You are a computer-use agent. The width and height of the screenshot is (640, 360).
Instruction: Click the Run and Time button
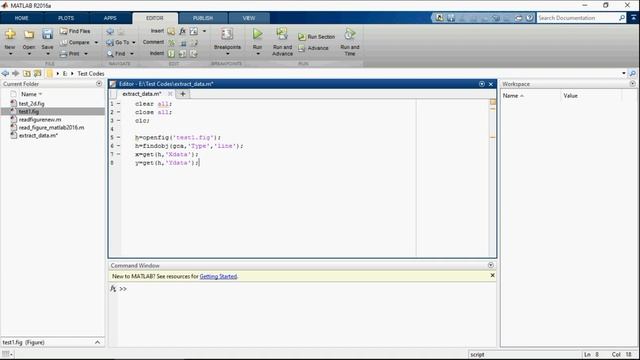(350, 41)
